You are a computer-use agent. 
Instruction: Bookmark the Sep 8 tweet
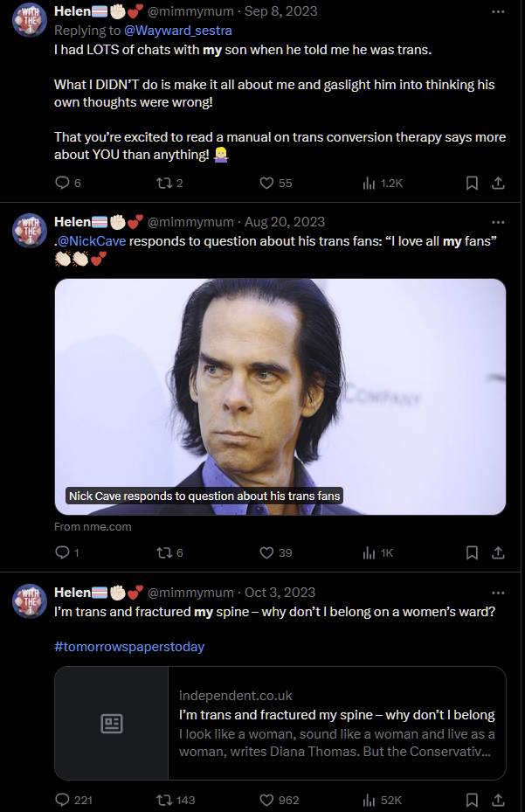pyautogui.click(x=472, y=183)
